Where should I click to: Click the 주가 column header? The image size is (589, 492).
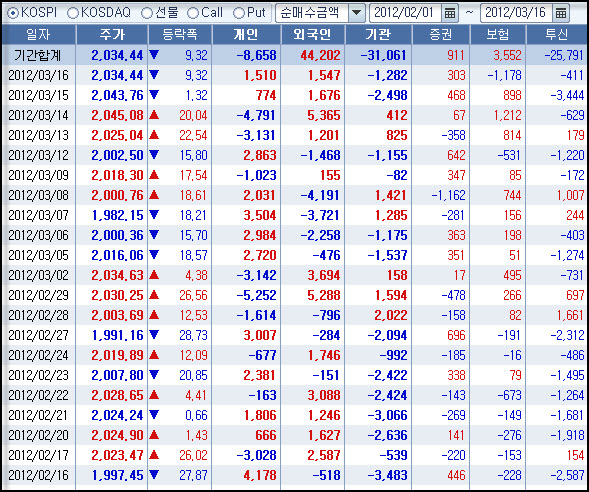coord(112,35)
